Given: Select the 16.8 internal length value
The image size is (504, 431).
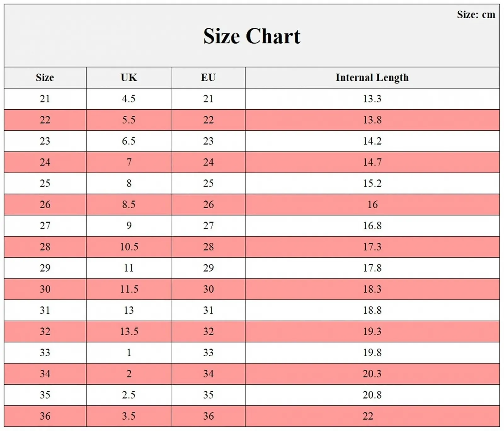Looking at the screenshot, I should tap(372, 226).
